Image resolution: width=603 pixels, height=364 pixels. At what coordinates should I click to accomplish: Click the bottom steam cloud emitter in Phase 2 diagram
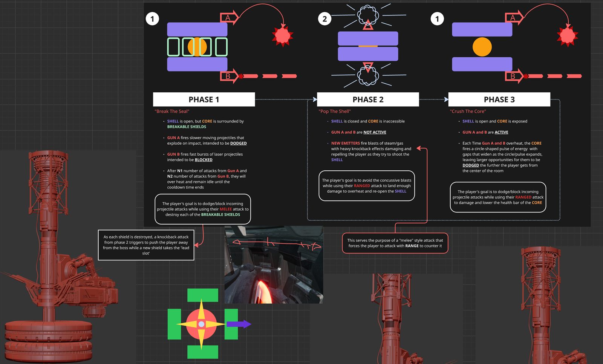pyautogui.click(x=368, y=76)
